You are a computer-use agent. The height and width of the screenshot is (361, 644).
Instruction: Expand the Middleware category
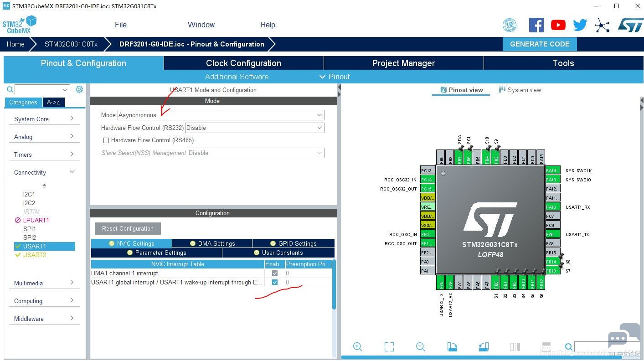pyautogui.click(x=45, y=319)
